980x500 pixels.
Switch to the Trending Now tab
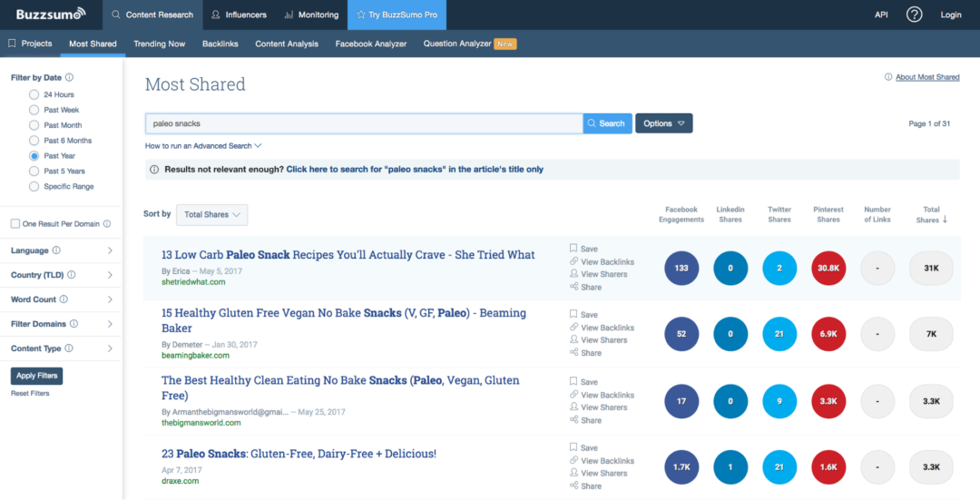pyautogui.click(x=159, y=44)
